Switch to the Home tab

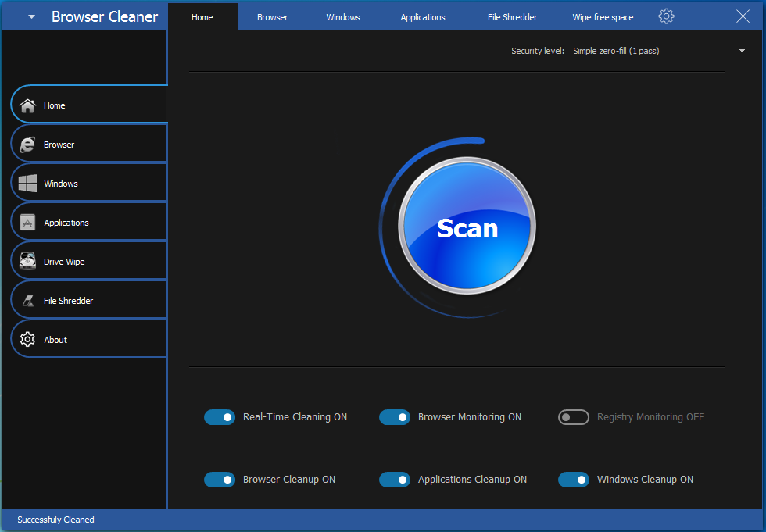coord(202,17)
